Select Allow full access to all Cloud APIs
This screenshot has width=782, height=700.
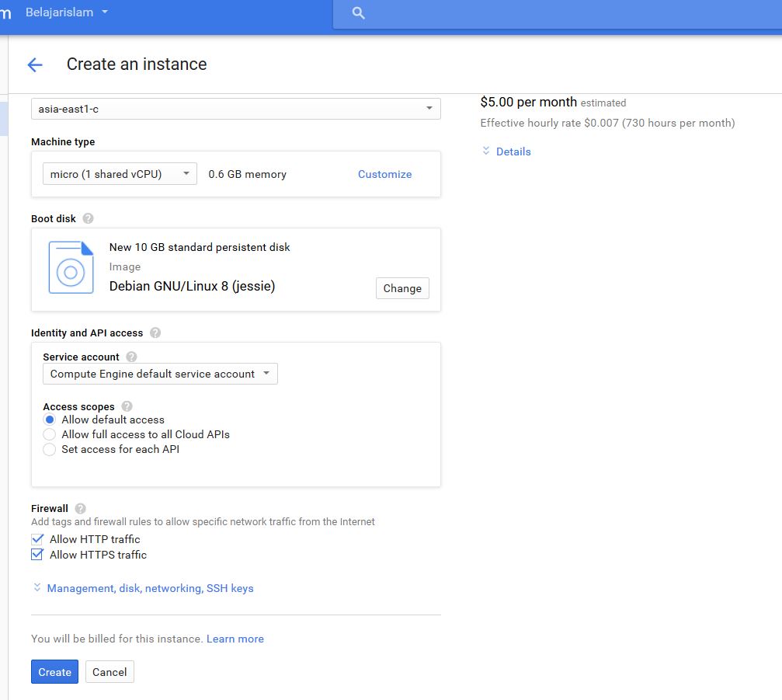tap(49, 435)
